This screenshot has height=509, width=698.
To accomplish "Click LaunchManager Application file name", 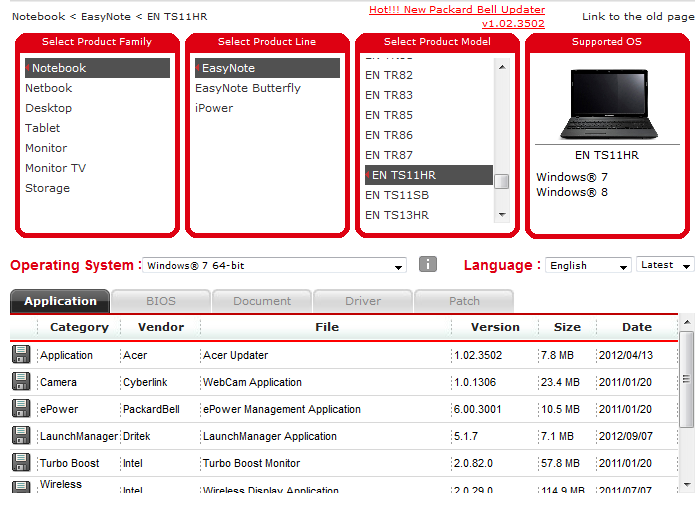I will [270, 436].
